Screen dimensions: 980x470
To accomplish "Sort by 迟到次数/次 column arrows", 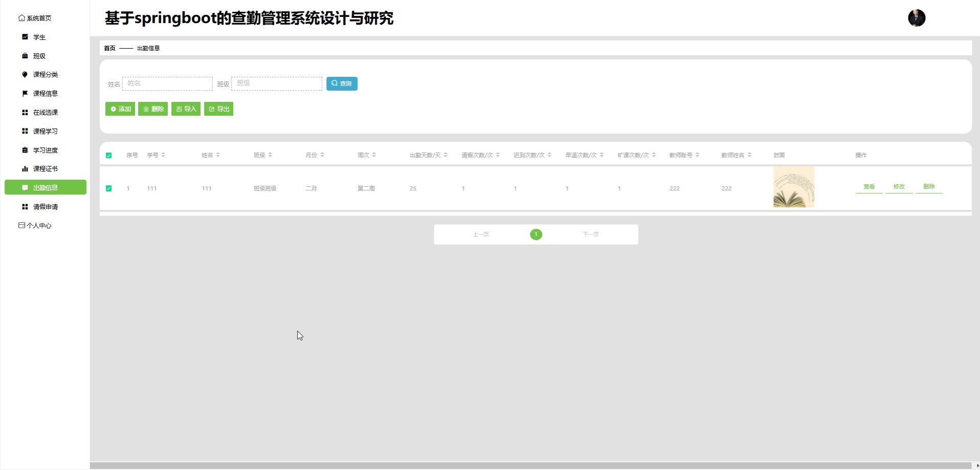I will click(x=549, y=155).
